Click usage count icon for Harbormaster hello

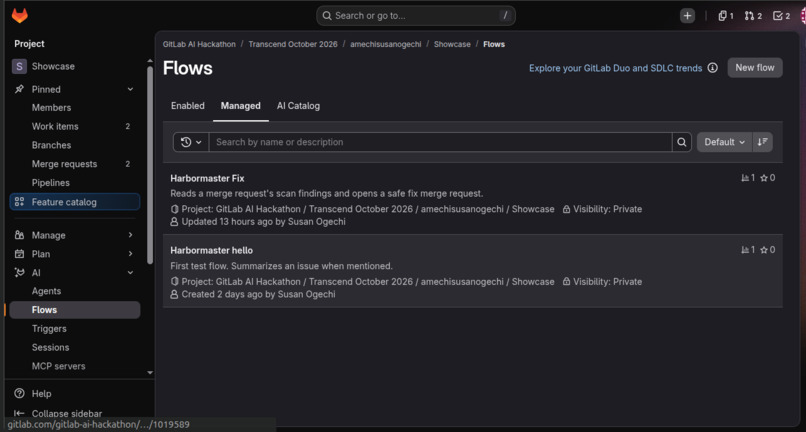tap(745, 250)
